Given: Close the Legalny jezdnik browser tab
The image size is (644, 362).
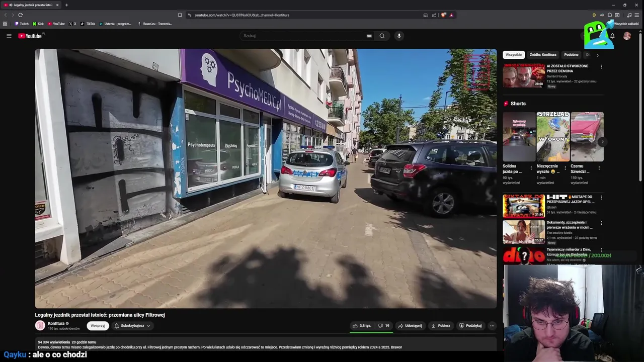Looking at the screenshot, I should [x=57, y=5].
